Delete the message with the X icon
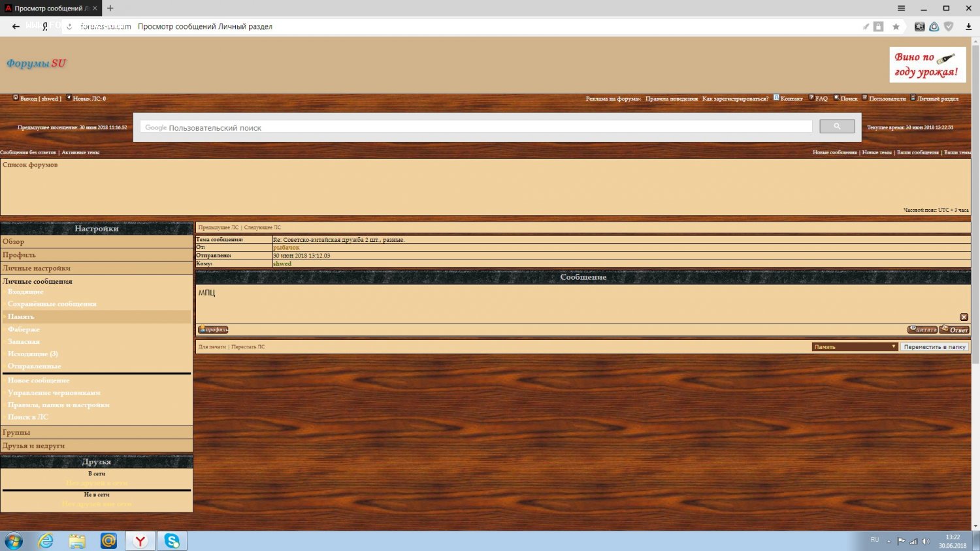This screenshot has height=551, width=980. coord(964,317)
